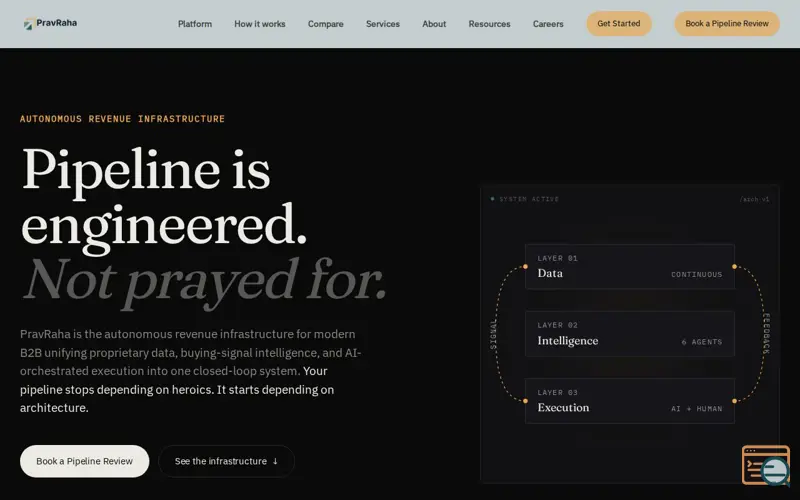
Task: Click the white Book a Pipeline Review button
Action: click(x=85, y=461)
